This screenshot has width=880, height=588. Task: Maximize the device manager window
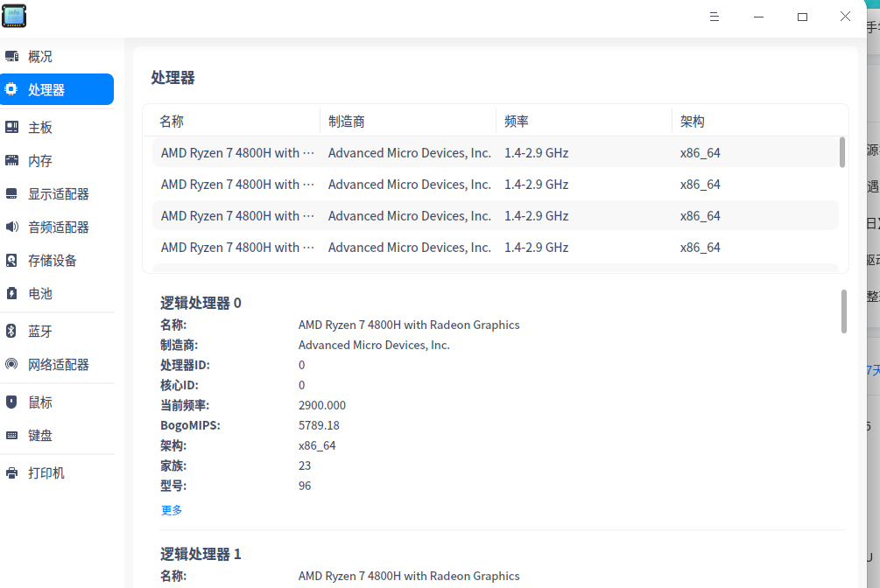click(x=803, y=17)
